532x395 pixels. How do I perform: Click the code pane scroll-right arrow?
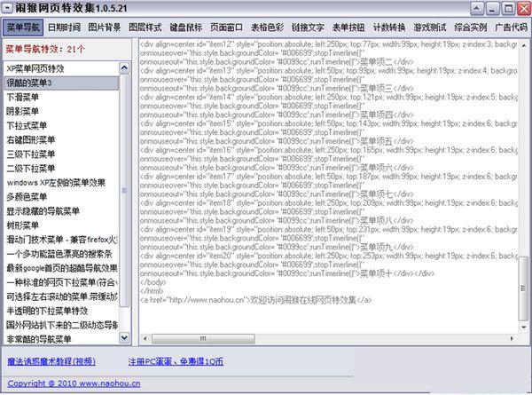click(x=512, y=338)
